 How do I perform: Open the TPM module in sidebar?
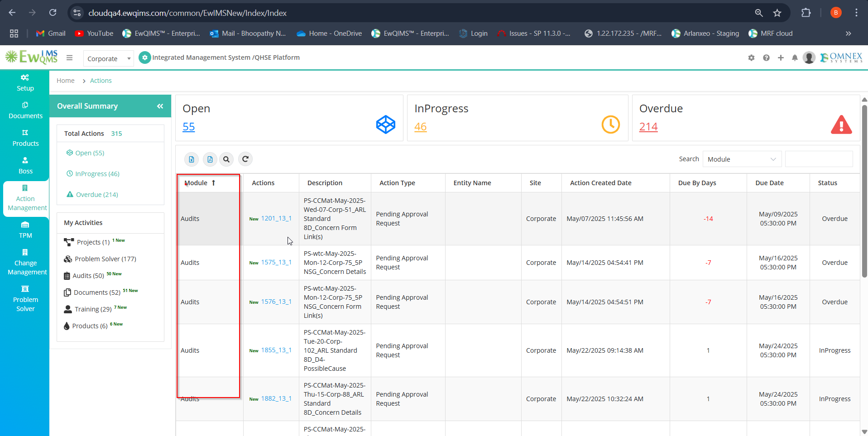coord(25,230)
